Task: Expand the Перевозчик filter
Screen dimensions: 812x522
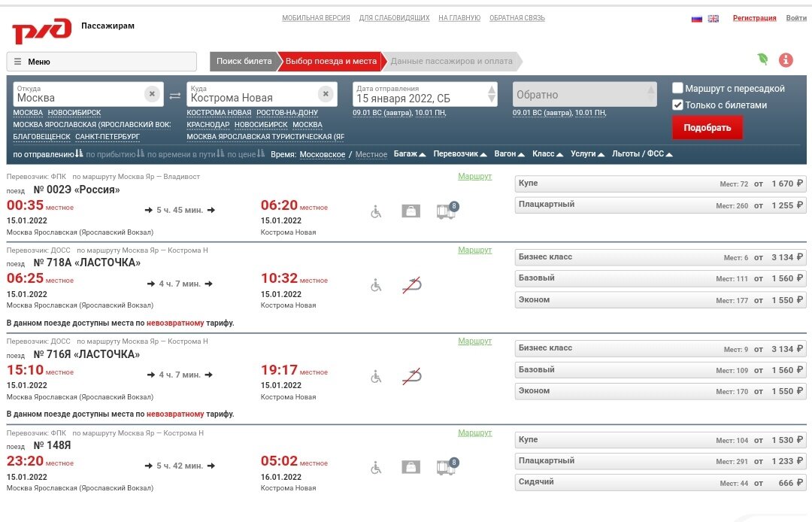Action: coord(460,153)
